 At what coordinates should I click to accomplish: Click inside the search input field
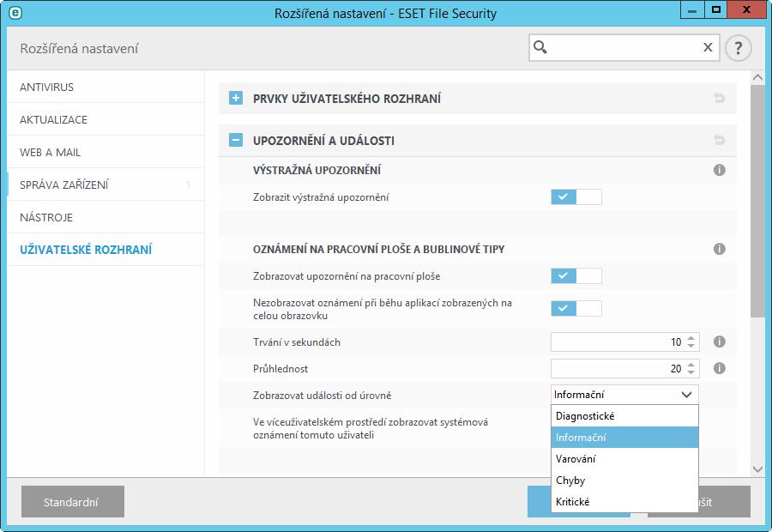[624, 47]
